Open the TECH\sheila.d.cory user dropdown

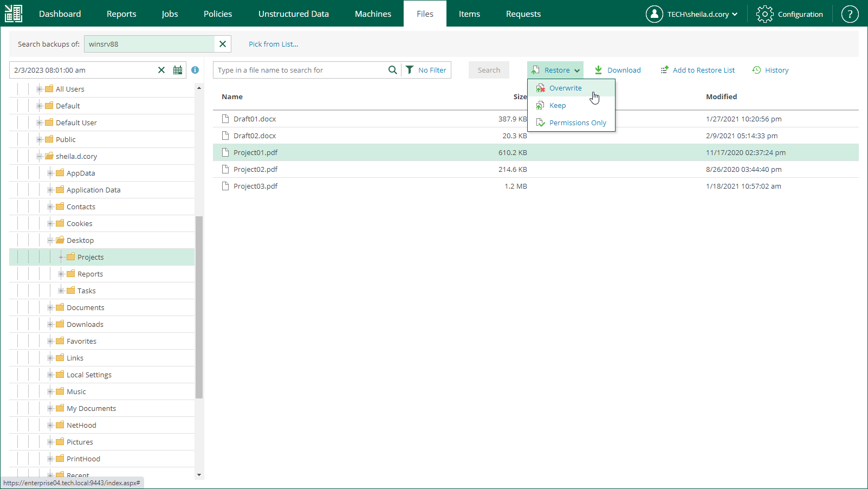pyautogui.click(x=692, y=14)
